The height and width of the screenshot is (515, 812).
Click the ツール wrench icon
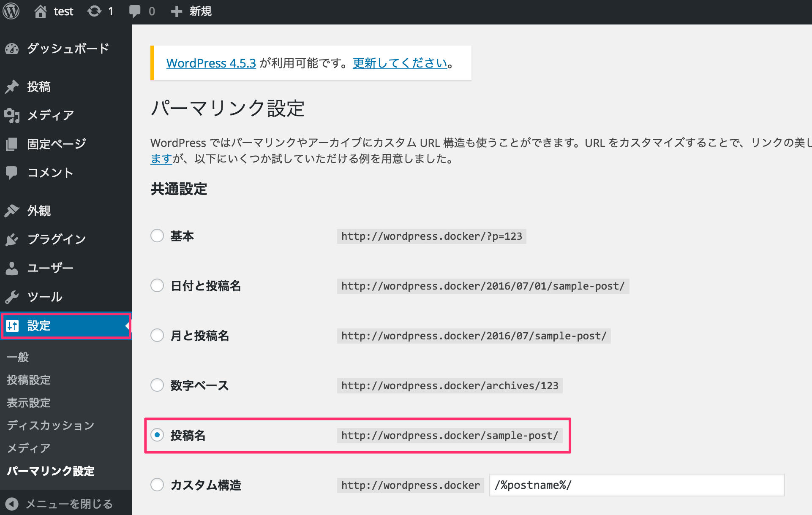[12, 297]
